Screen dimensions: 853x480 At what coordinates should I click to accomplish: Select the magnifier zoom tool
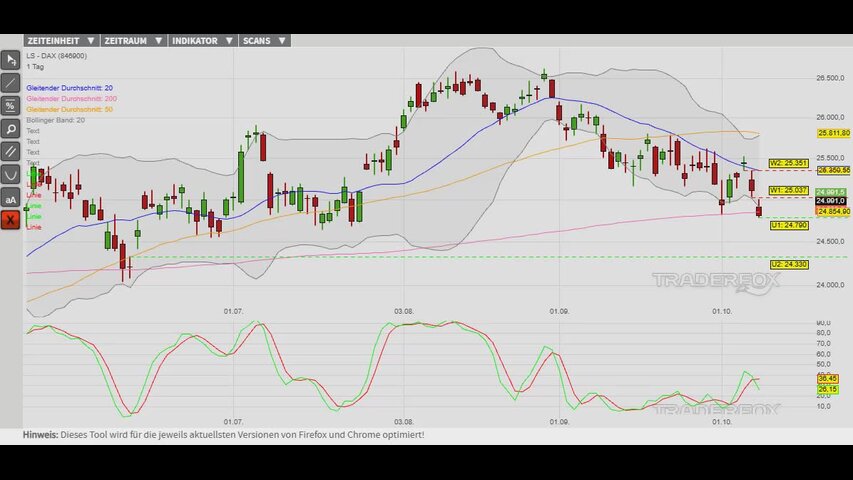pos(10,129)
